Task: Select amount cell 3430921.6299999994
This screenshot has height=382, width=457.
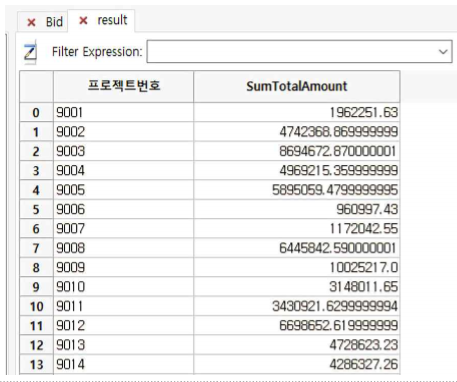Action: pos(297,306)
